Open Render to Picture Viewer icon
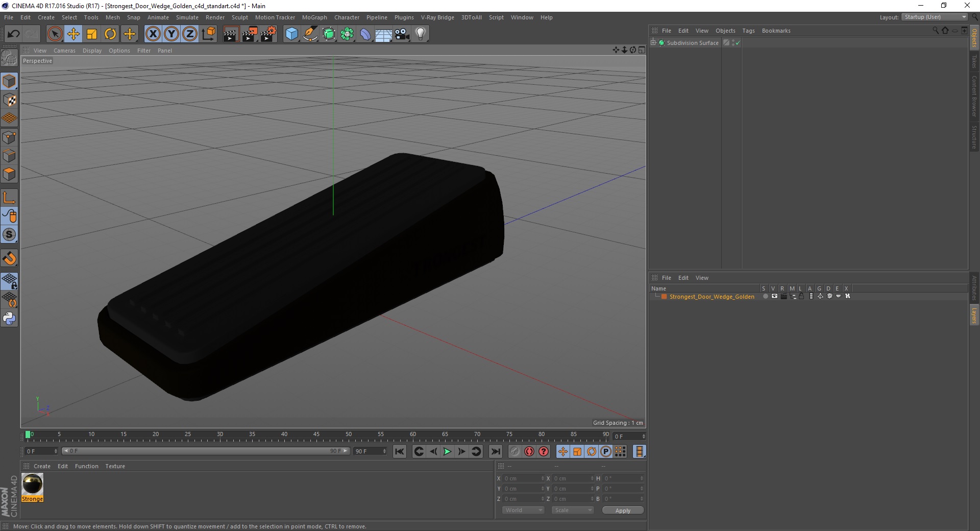 pos(250,34)
